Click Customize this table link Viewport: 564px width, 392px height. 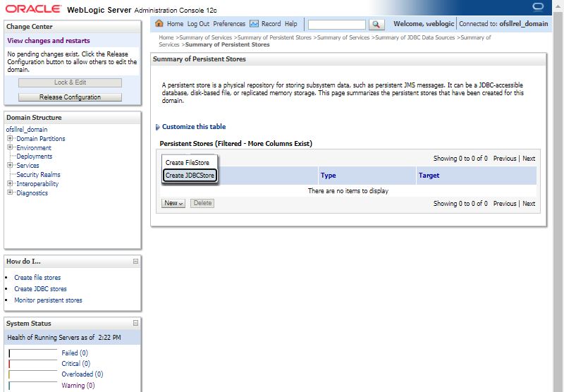pyautogui.click(x=194, y=127)
